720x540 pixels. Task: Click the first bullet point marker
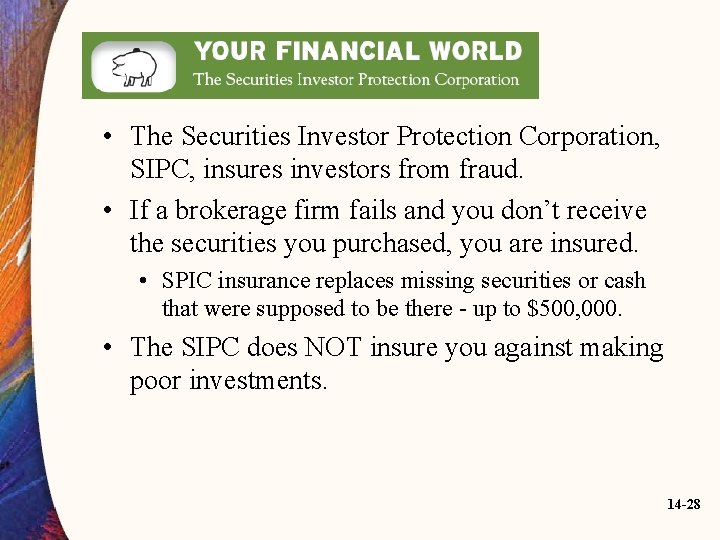click(107, 136)
